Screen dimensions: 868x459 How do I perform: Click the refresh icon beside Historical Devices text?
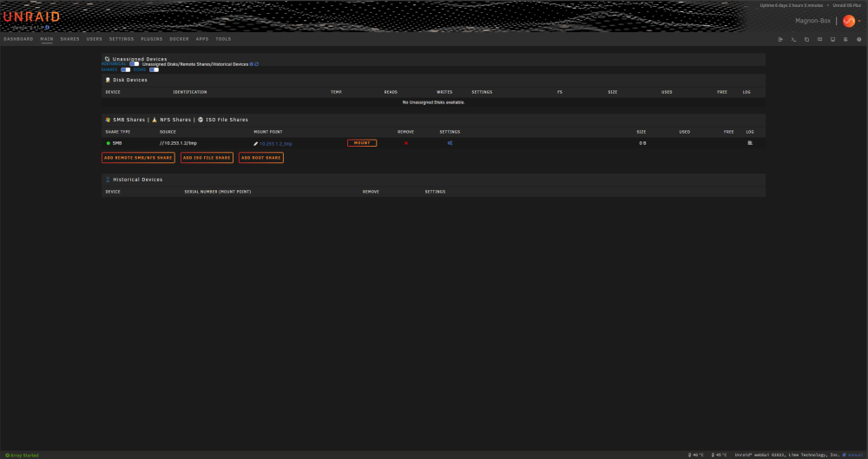tap(256, 64)
